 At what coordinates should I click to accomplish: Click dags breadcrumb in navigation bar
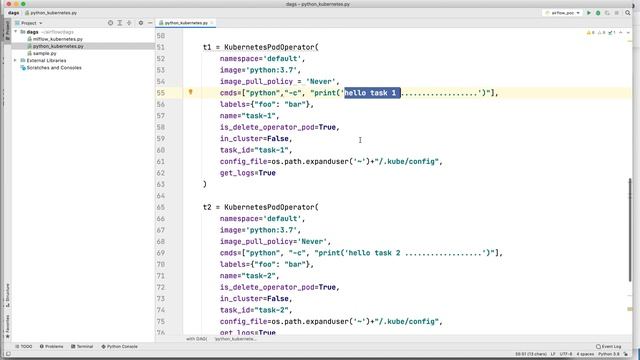click(13, 13)
